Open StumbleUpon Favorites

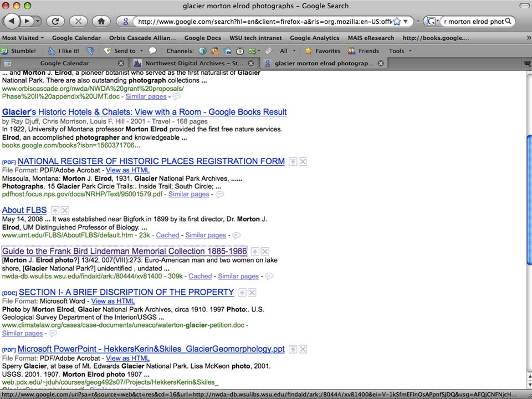323,51
